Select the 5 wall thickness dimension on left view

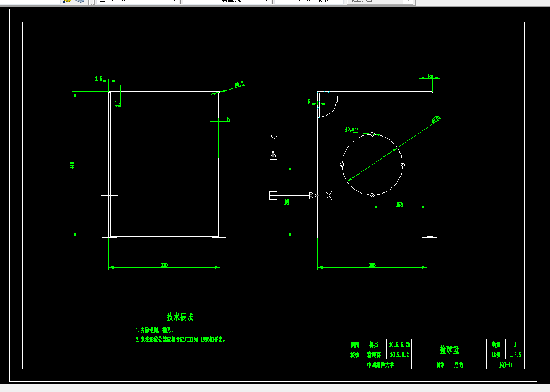(229, 119)
